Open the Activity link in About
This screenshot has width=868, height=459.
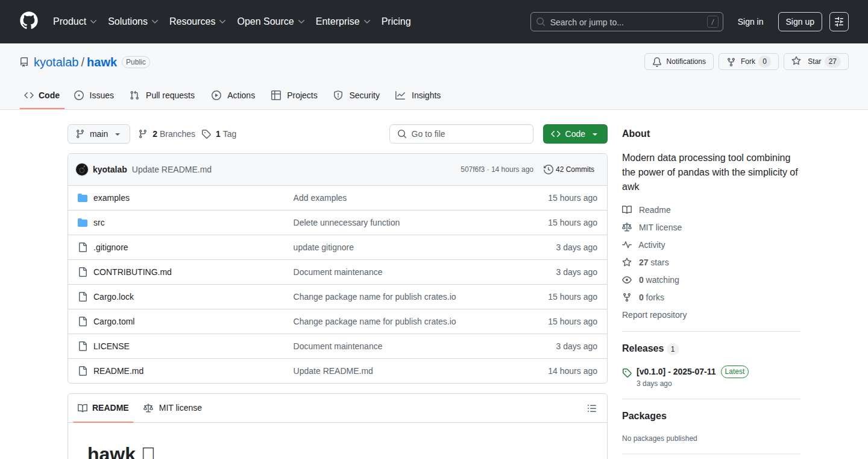pos(644,245)
